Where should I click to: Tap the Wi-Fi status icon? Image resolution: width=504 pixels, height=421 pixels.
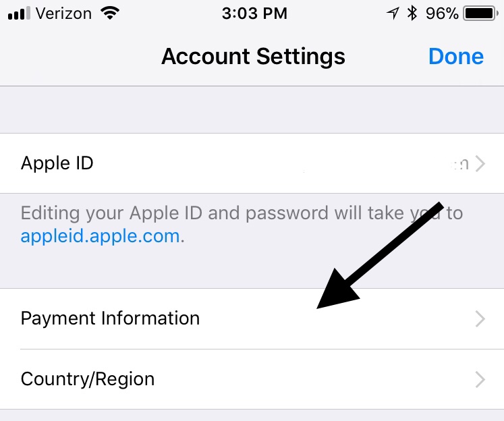click(110, 13)
